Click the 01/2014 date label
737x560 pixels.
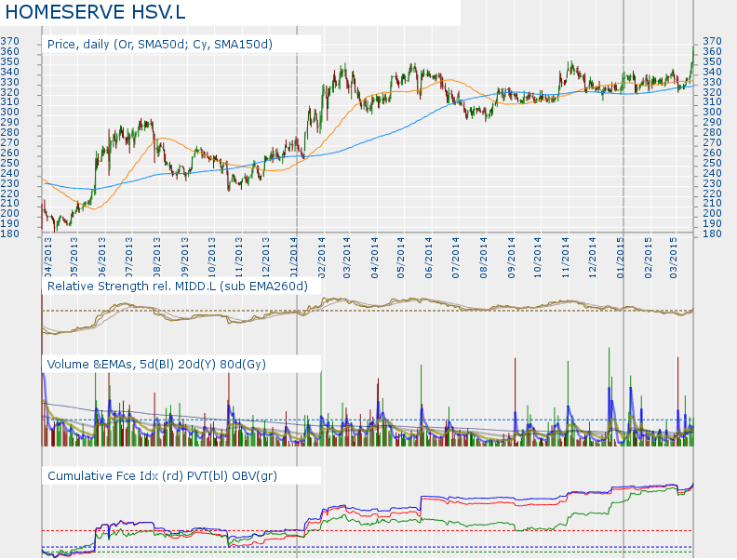294,256
